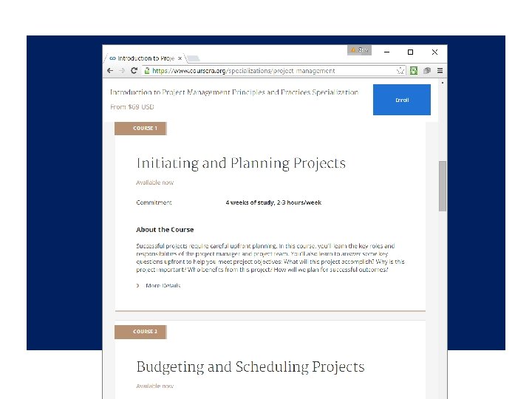Click the blue Enroll button
Screen dimensions: 532x399
tap(401, 100)
